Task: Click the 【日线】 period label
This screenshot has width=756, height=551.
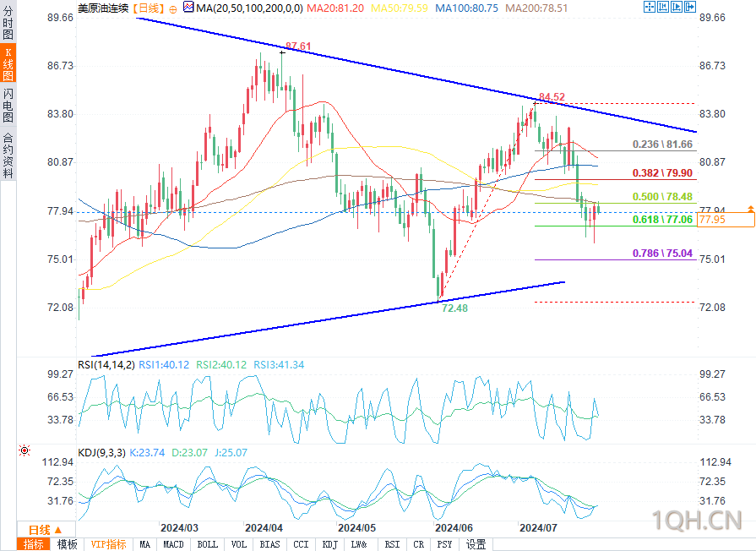Action: [x=149, y=8]
